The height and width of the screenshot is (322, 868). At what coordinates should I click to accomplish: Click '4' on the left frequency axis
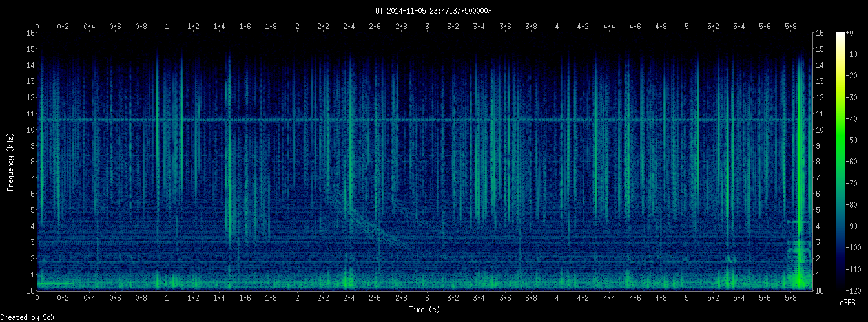32,226
